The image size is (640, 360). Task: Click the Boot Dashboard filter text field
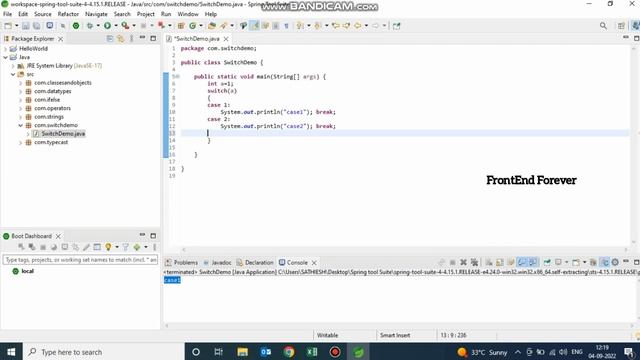(80, 260)
